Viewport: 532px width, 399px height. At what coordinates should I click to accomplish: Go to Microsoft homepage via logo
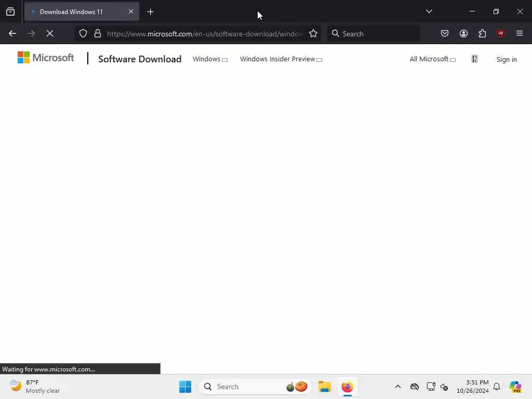click(46, 58)
